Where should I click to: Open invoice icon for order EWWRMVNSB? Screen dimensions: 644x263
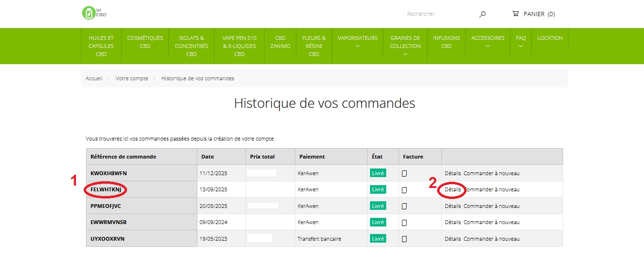(x=404, y=222)
